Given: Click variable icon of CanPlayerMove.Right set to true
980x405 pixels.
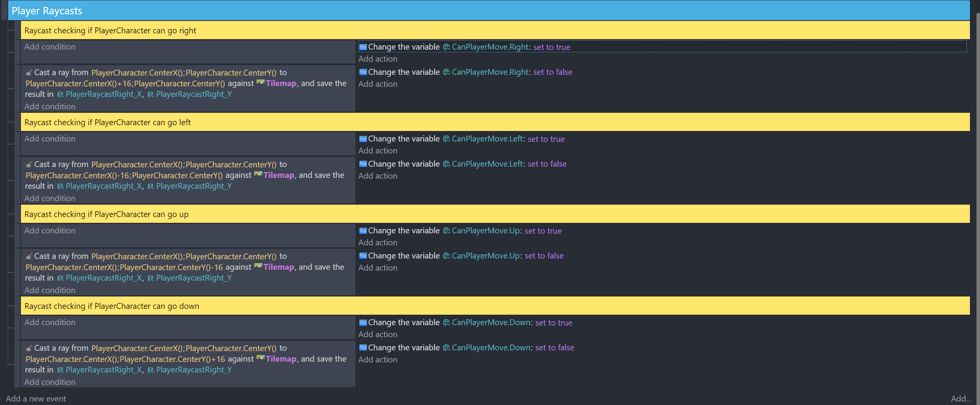Looking at the screenshot, I should coord(363,47).
